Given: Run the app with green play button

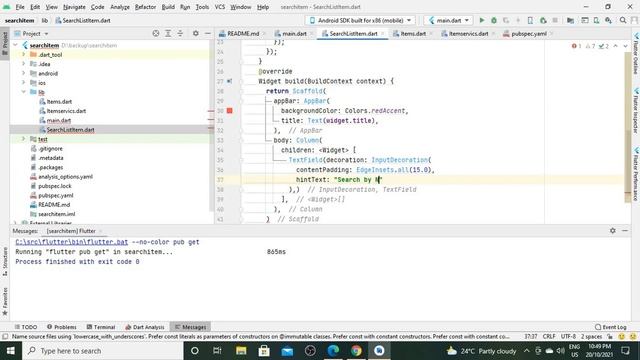Looking at the screenshot, I should [482, 20].
